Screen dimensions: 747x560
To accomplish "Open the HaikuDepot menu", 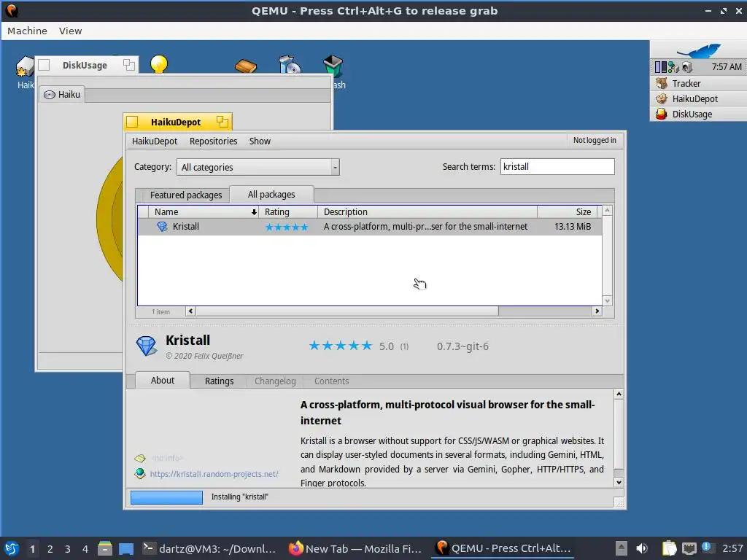I will pyautogui.click(x=155, y=141).
